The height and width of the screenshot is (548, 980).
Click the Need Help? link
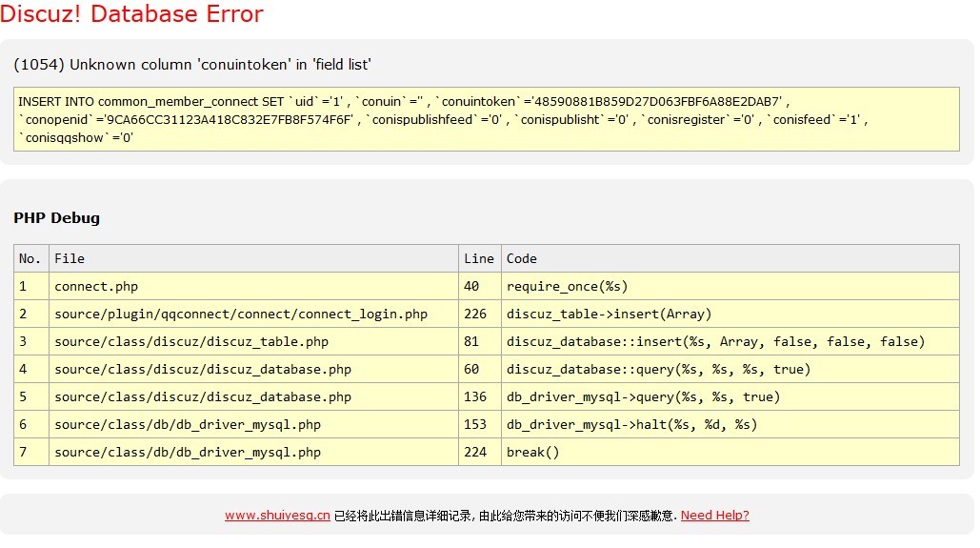click(x=714, y=516)
